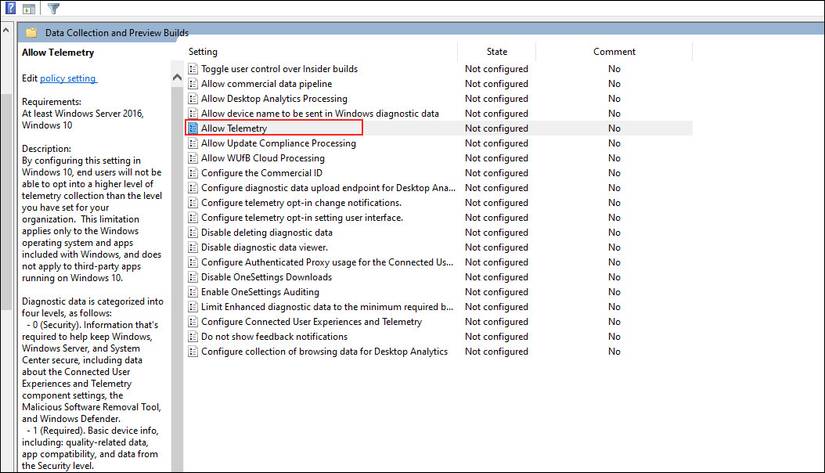Select Limit Enhanced diagnostic data setting
The width and height of the screenshot is (825, 473).
[327, 307]
